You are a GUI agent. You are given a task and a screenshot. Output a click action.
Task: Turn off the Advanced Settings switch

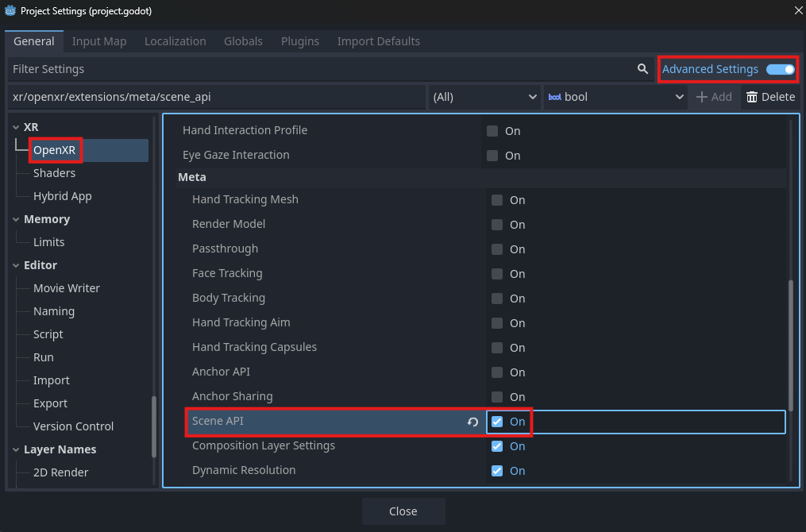pos(781,69)
